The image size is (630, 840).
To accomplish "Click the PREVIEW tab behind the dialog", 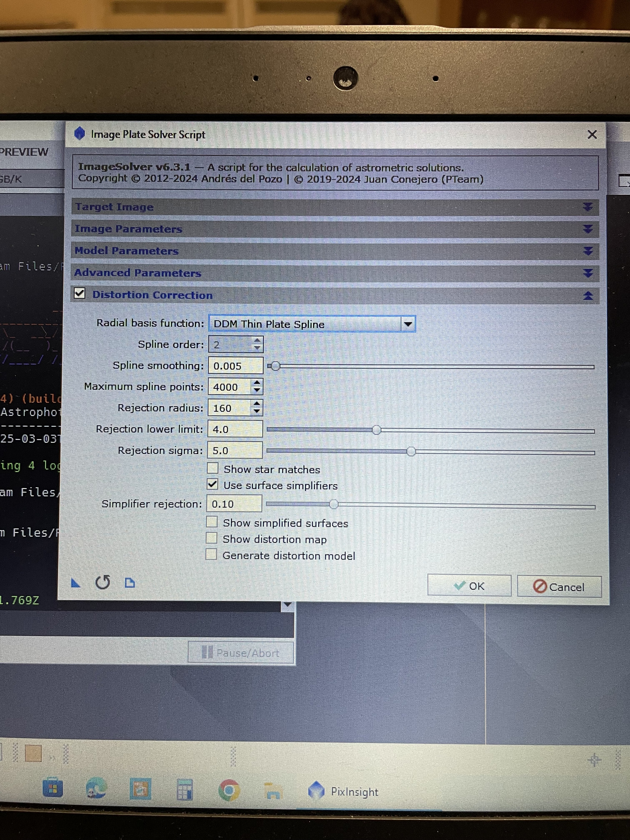I will pyautogui.click(x=24, y=152).
